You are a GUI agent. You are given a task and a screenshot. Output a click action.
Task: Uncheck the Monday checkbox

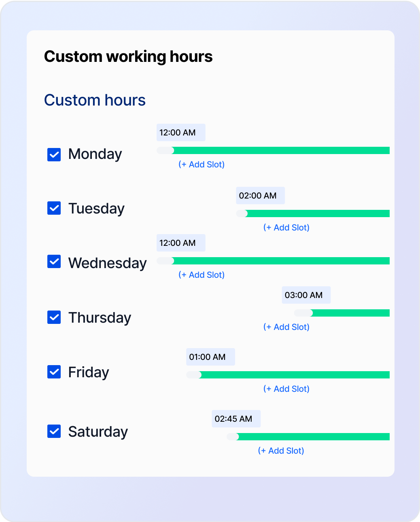(54, 154)
